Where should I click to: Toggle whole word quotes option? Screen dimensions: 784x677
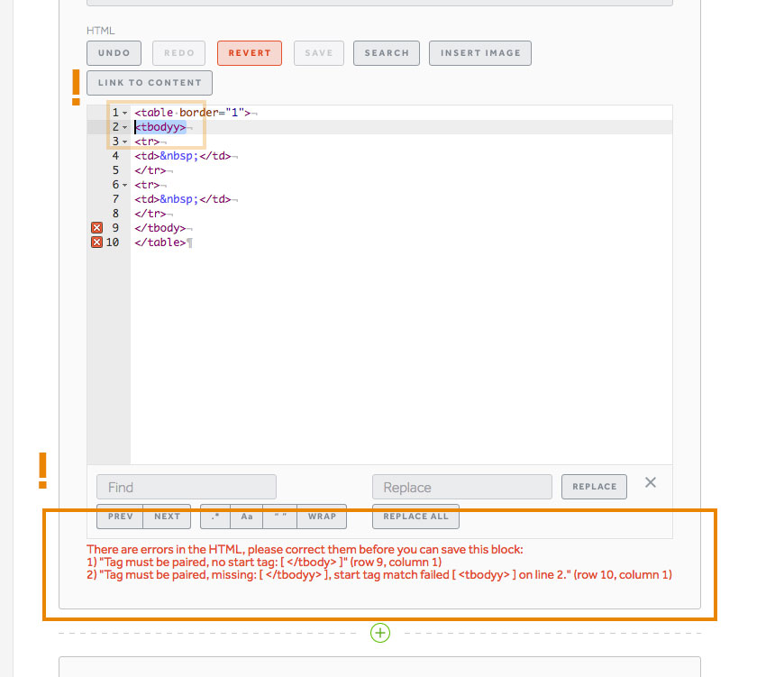(x=280, y=517)
